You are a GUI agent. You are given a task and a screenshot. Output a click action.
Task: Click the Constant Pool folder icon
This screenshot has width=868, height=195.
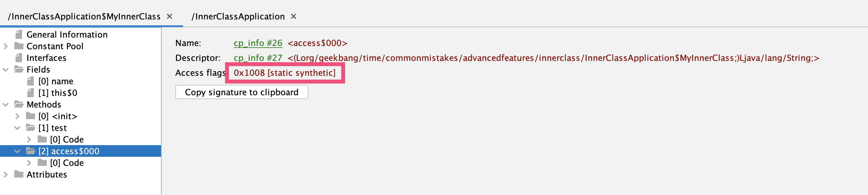point(19,46)
